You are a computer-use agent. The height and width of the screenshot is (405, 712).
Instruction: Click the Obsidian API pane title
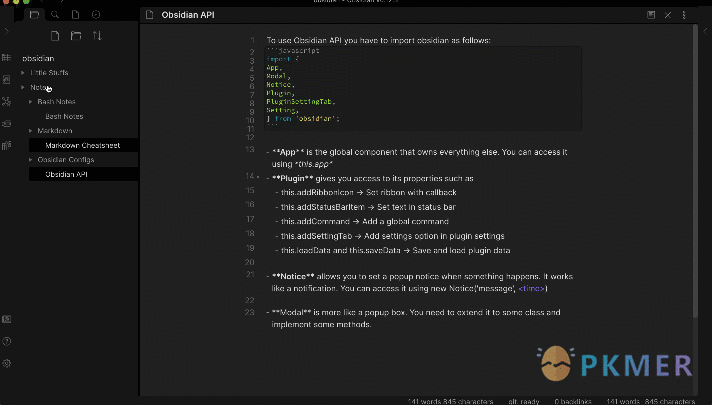pyautogui.click(x=188, y=15)
